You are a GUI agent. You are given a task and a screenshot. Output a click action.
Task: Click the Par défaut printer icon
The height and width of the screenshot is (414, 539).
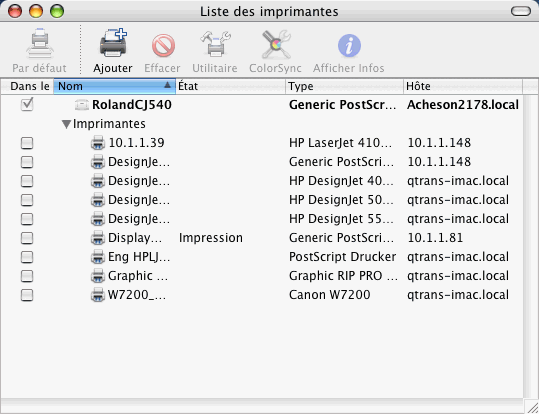point(40,44)
